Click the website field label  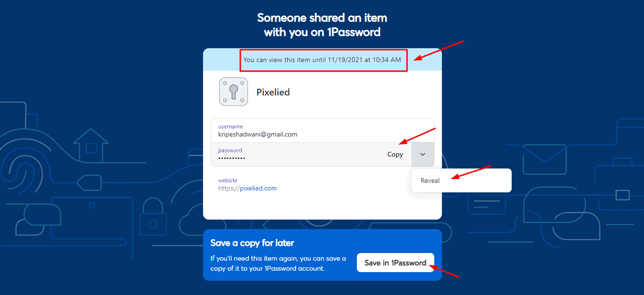pos(228,180)
